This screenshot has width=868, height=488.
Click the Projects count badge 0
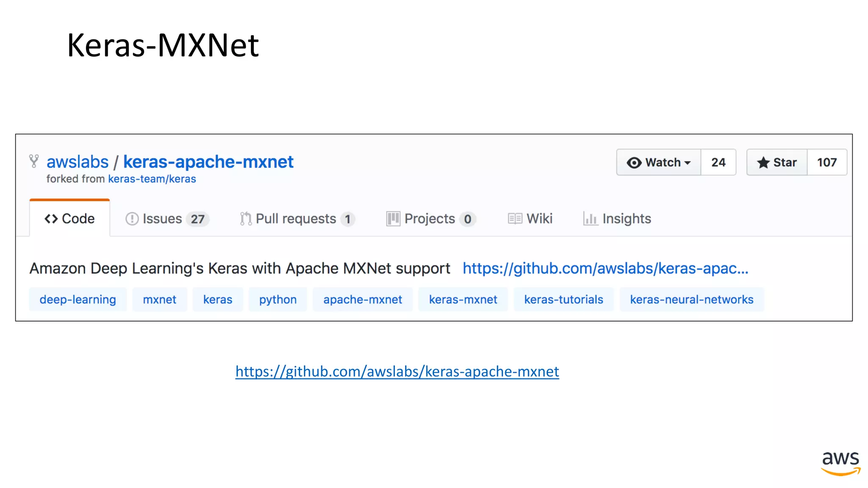467,219
